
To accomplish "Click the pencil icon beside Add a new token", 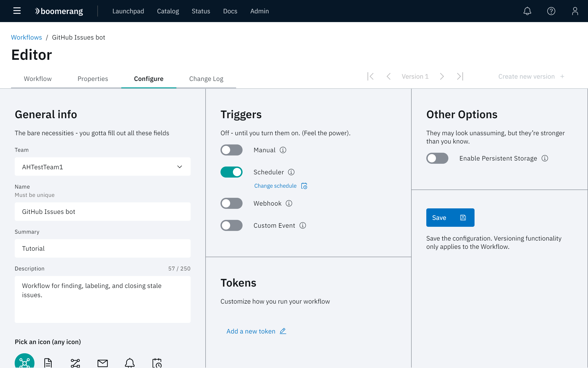I will [x=283, y=331].
